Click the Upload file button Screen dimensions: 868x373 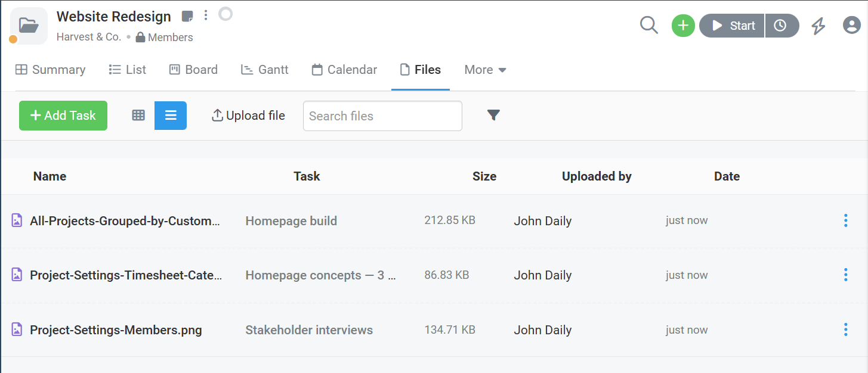pos(248,116)
